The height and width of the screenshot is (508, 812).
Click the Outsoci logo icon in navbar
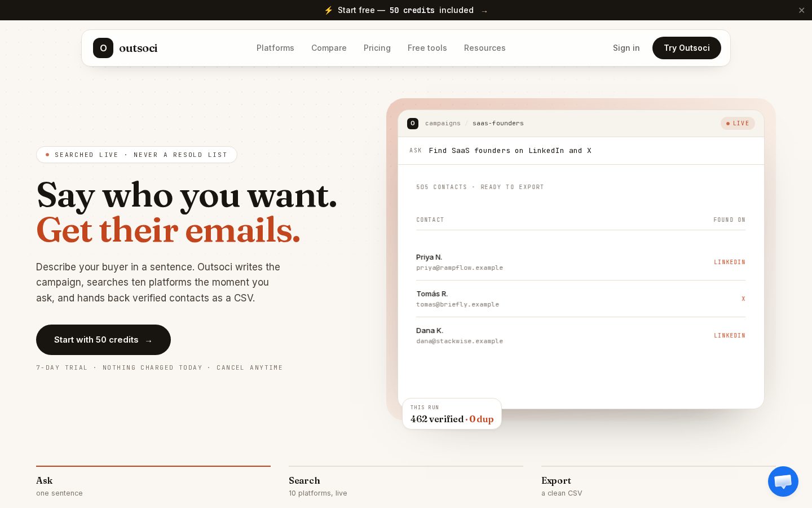[x=103, y=48]
